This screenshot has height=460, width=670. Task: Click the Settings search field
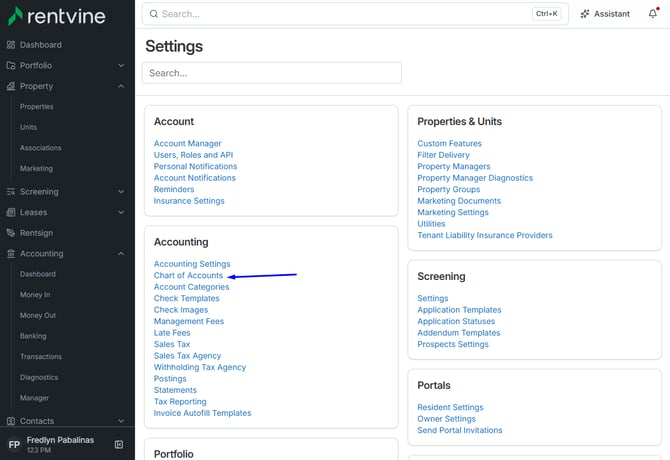(272, 73)
